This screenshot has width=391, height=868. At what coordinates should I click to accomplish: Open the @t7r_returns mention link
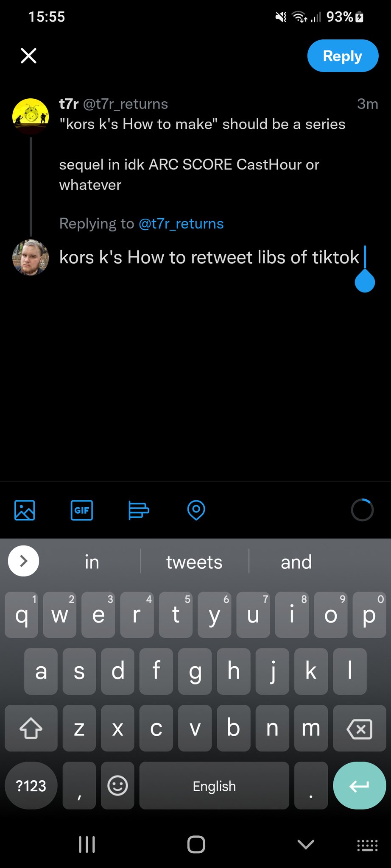click(x=181, y=224)
